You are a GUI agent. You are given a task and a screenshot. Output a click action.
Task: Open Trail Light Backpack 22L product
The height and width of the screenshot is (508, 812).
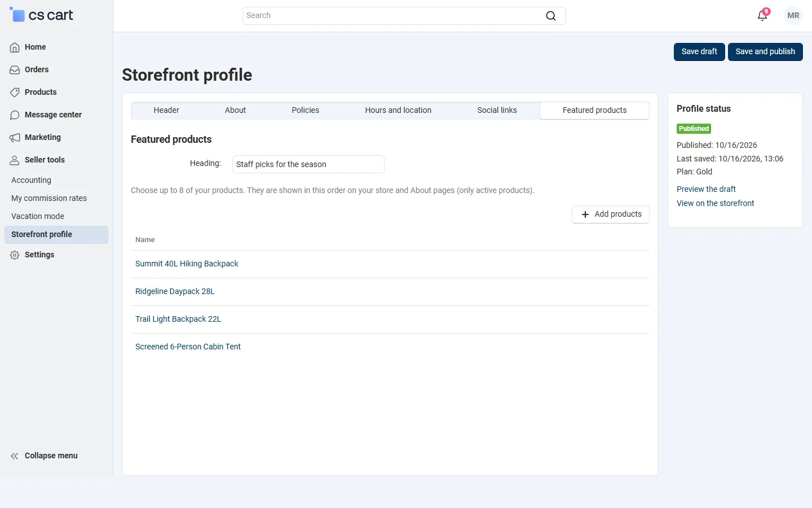pos(178,319)
